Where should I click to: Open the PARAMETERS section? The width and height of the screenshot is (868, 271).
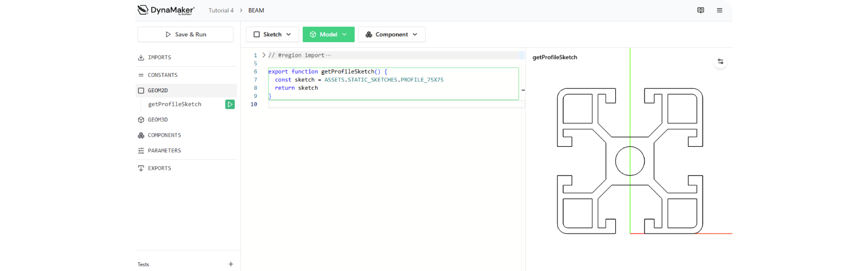(164, 151)
